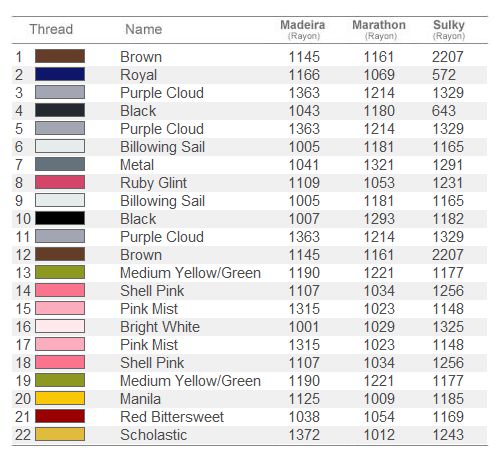
Task: Click the Name column header
Action: (144, 29)
